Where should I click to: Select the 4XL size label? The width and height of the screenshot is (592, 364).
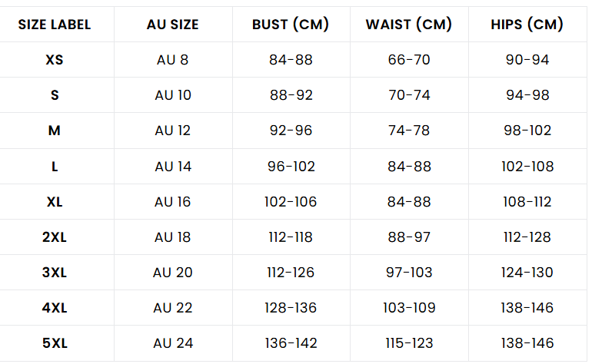click(x=55, y=308)
